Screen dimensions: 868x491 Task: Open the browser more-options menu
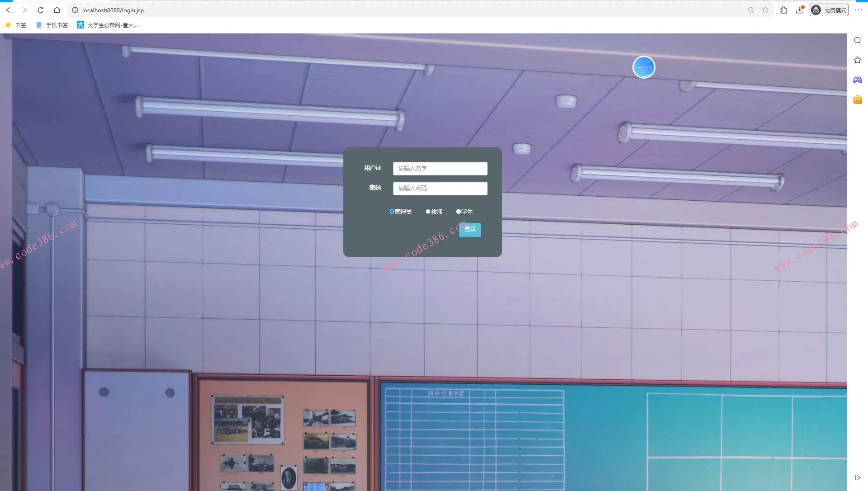(859, 10)
